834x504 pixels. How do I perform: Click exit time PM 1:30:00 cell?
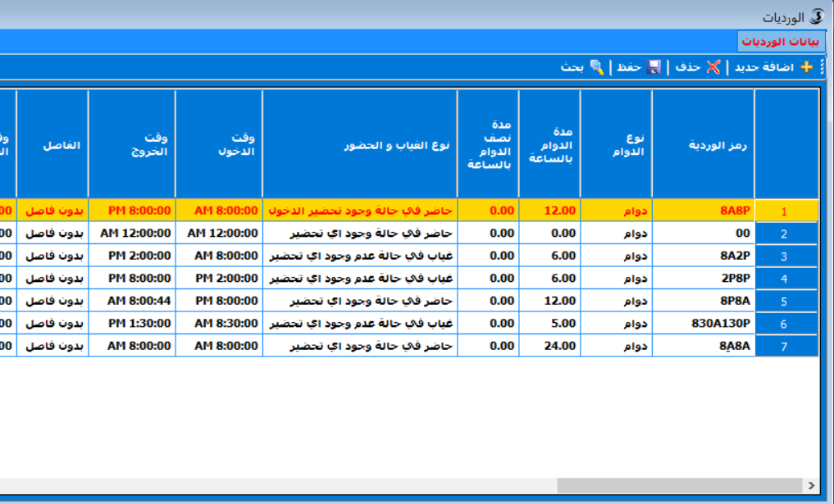click(x=132, y=323)
